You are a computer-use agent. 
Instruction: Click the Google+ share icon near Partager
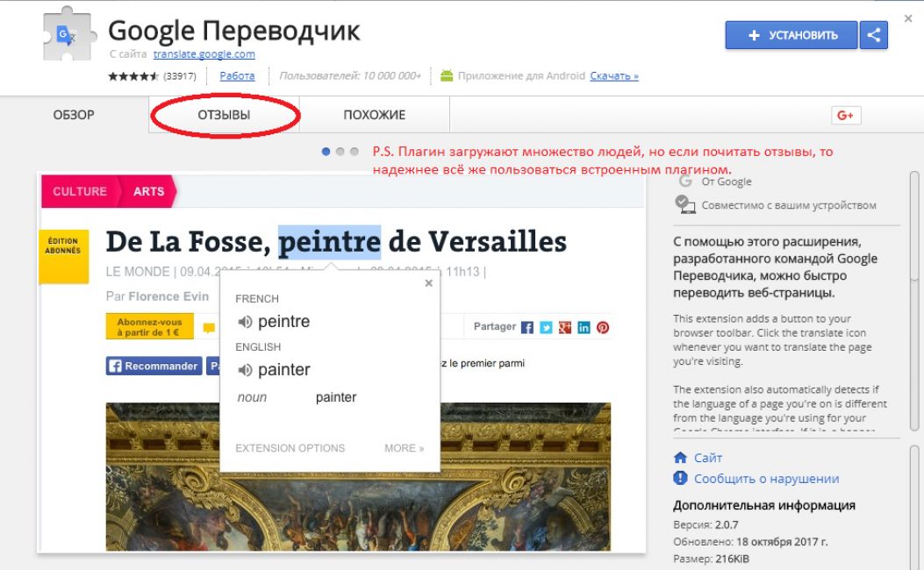(x=565, y=327)
